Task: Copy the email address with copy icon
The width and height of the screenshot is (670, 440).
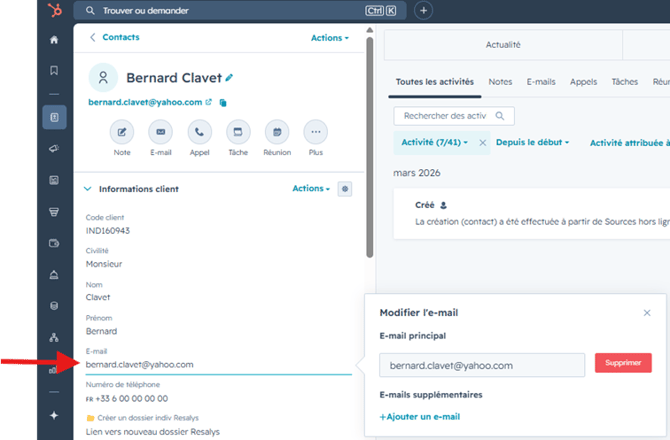Action: [223, 103]
